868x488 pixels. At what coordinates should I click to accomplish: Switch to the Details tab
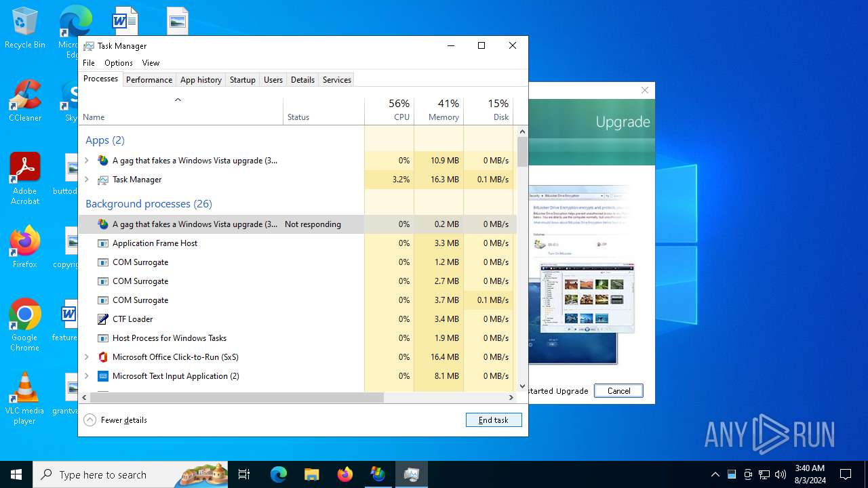[x=302, y=80]
